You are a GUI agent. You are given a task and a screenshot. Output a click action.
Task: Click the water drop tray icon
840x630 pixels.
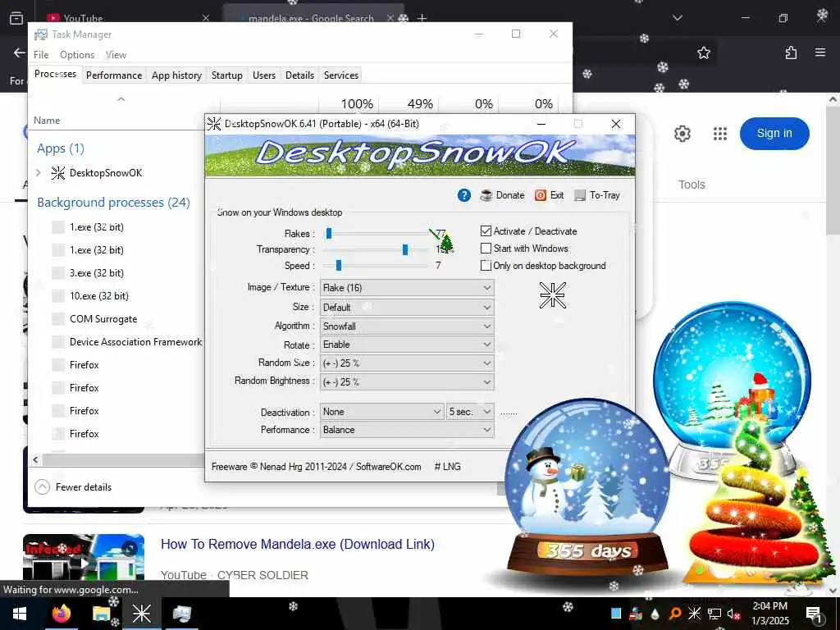coord(655,614)
